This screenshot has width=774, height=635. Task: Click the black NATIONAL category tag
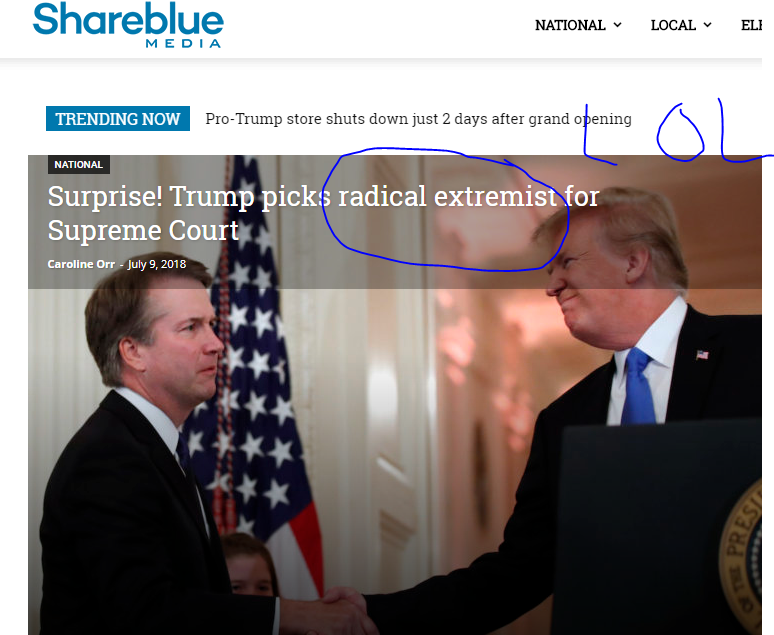coord(78,164)
